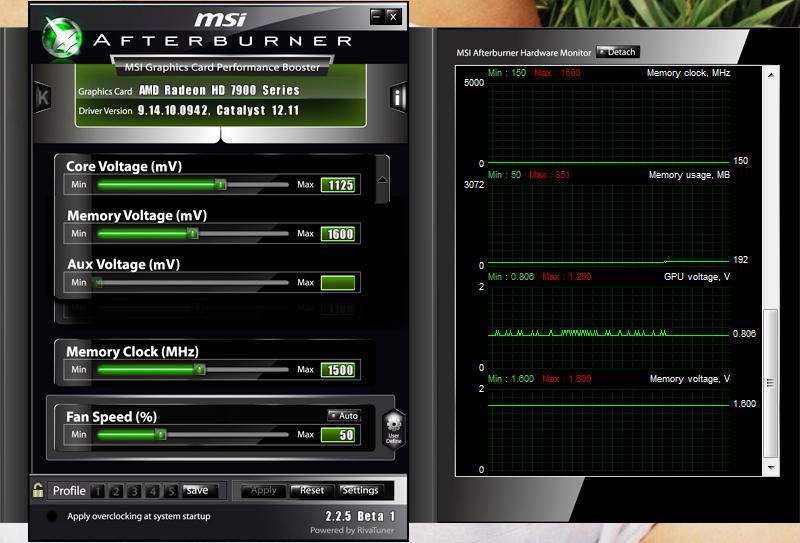The width and height of the screenshot is (800, 543).
Task: Click the Memory Clock slider handle
Action: click(x=200, y=369)
